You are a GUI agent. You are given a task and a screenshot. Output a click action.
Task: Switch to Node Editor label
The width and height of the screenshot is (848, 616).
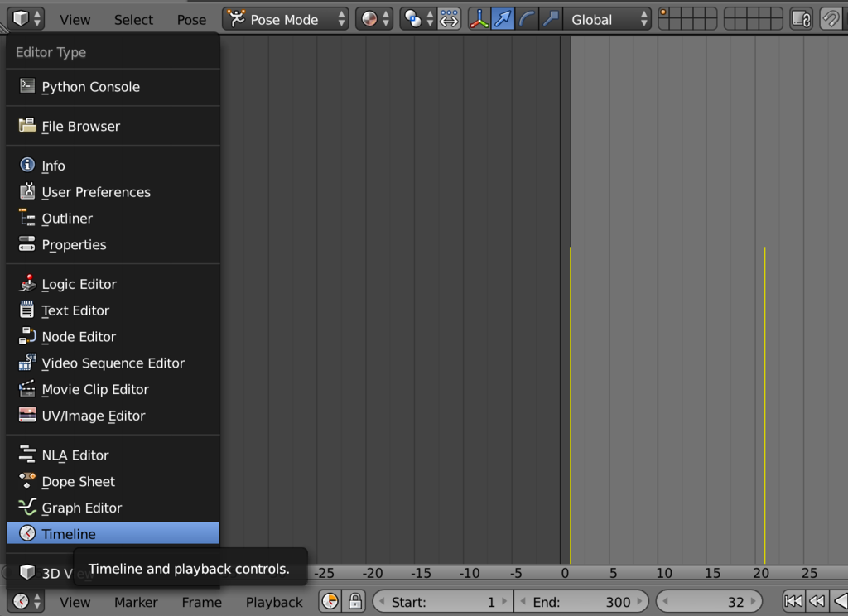79,337
